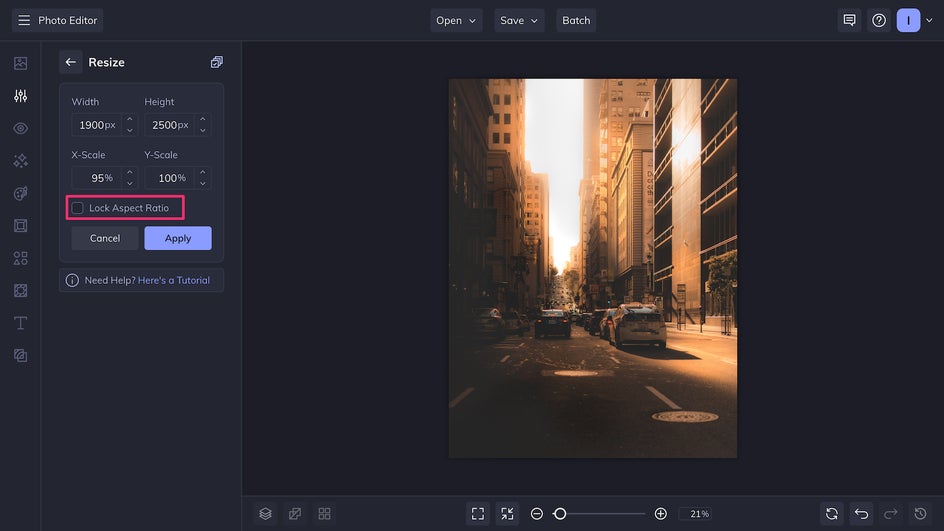This screenshot has height=531, width=944.
Task: Expand the account menu chevron
Action: (x=930, y=20)
